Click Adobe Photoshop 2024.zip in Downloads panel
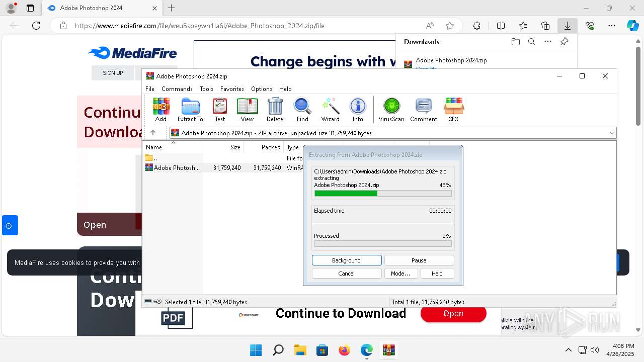The height and width of the screenshot is (362, 644). 451,60
